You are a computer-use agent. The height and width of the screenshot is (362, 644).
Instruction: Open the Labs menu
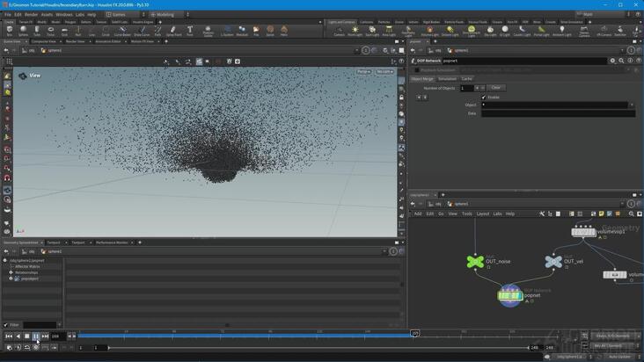[80, 14]
